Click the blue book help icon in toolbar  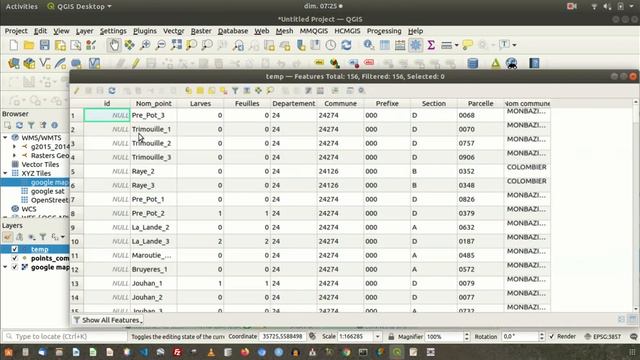tap(534, 63)
